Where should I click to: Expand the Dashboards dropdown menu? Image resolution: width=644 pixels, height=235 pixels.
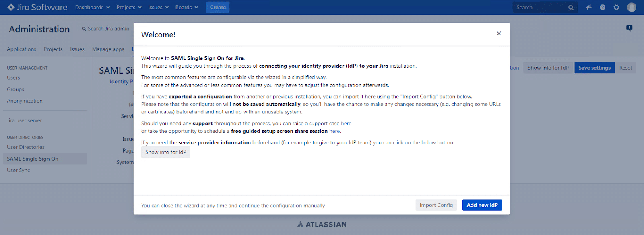point(92,7)
